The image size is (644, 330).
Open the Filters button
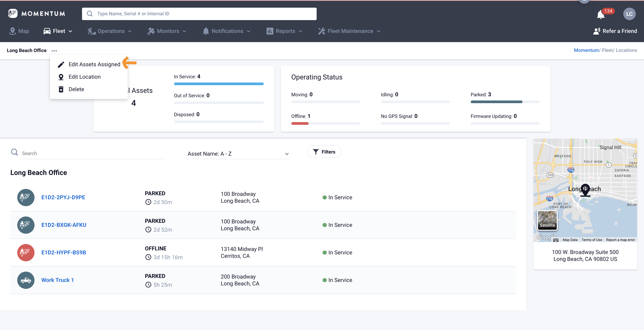(x=324, y=152)
